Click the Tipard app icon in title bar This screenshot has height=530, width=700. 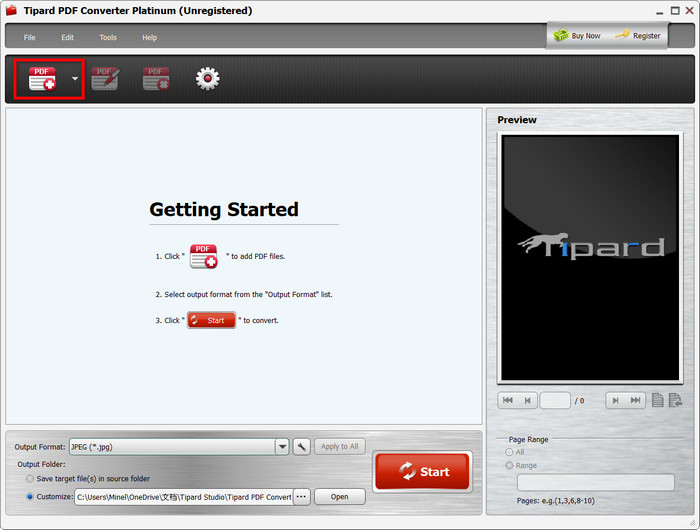pos(11,10)
